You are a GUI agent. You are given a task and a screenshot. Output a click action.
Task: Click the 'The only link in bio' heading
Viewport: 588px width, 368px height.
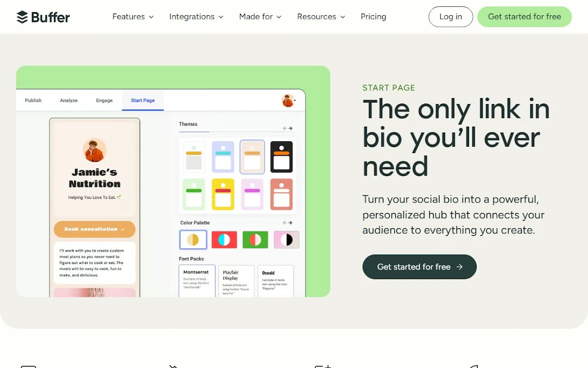tap(456, 137)
